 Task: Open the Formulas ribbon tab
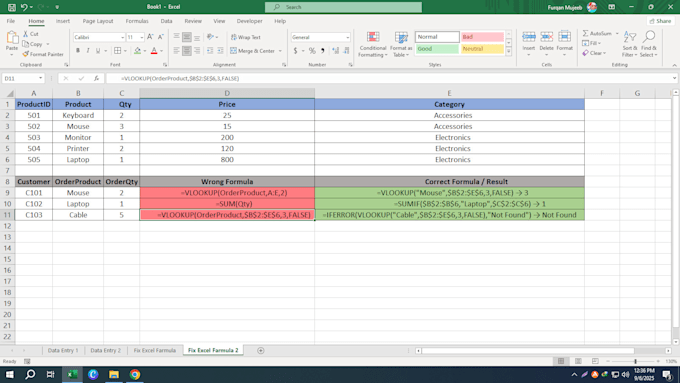[137, 21]
